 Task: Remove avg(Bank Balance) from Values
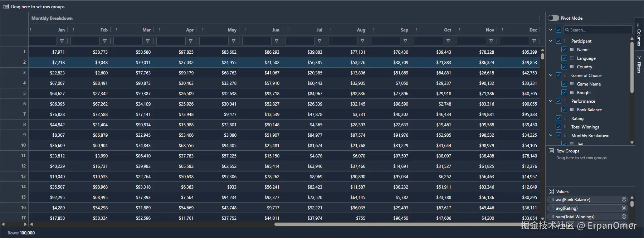point(624,199)
